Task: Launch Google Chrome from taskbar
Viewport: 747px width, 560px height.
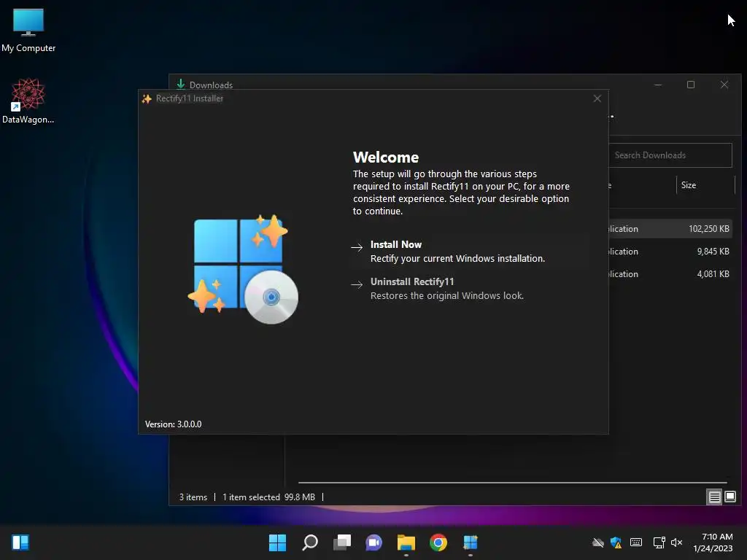Action: pos(438,542)
